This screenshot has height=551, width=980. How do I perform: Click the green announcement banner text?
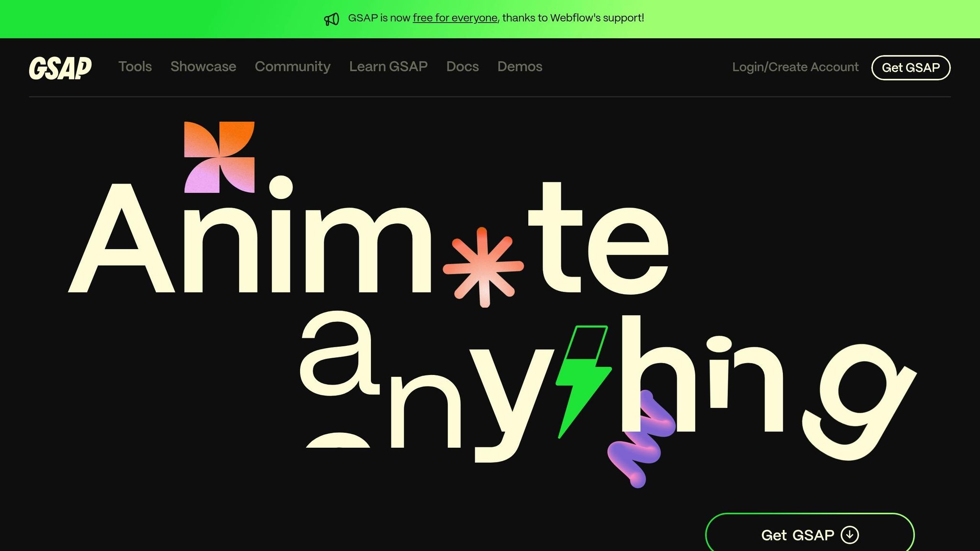573,18
